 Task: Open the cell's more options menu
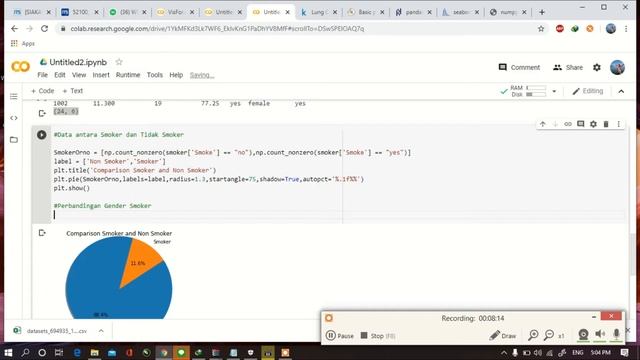coord(619,124)
